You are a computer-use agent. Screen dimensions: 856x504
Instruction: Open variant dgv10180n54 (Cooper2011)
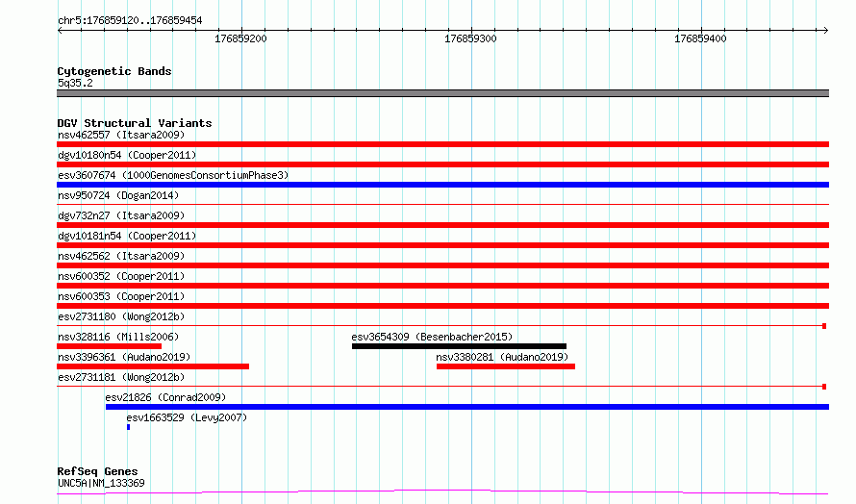pos(127,155)
